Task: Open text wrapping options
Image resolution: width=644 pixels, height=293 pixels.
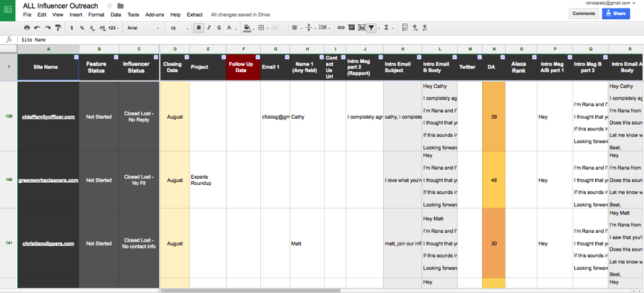Action: (x=324, y=28)
